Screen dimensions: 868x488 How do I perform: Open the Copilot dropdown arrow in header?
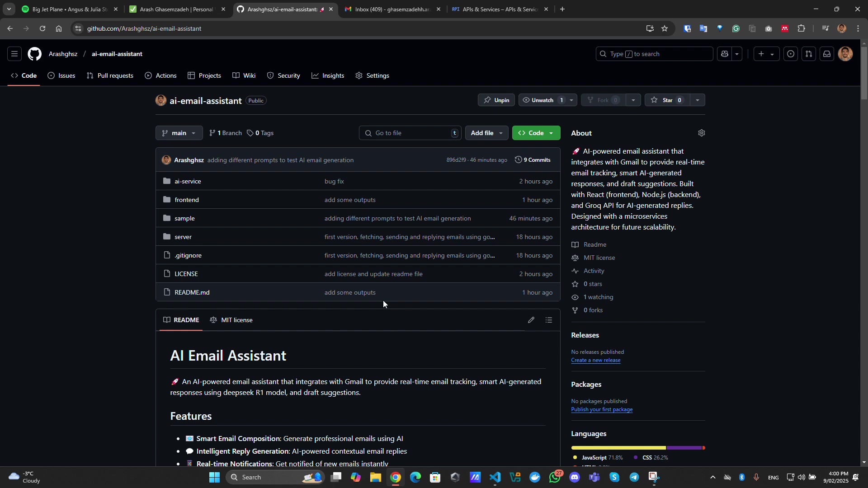737,54
